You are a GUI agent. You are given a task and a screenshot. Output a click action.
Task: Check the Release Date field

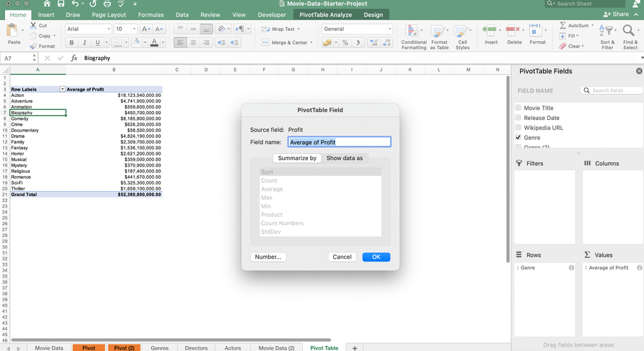click(518, 117)
